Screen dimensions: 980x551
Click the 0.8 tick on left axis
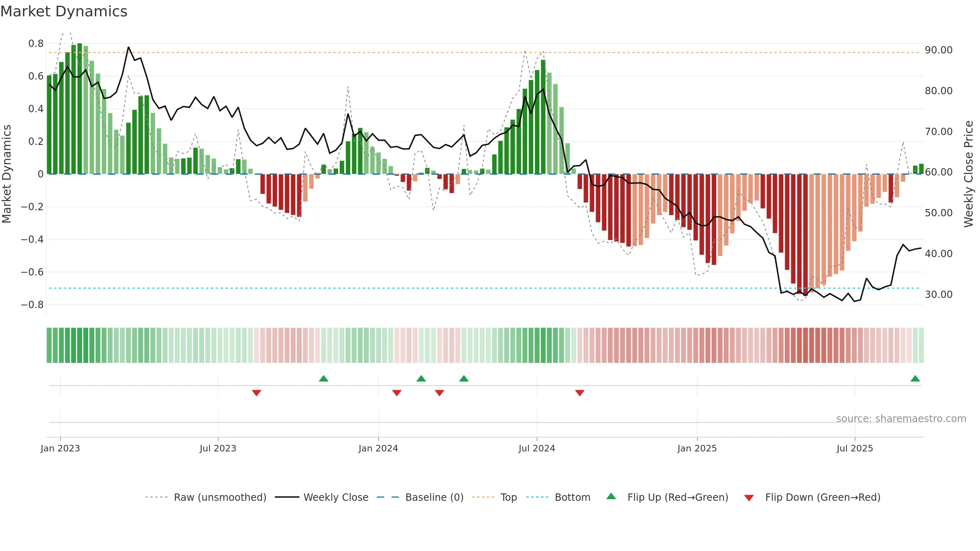pyautogui.click(x=36, y=43)
